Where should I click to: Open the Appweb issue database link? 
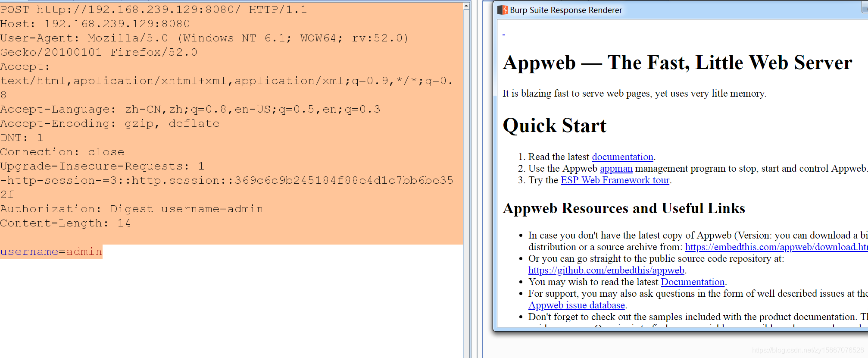(577, 305)
